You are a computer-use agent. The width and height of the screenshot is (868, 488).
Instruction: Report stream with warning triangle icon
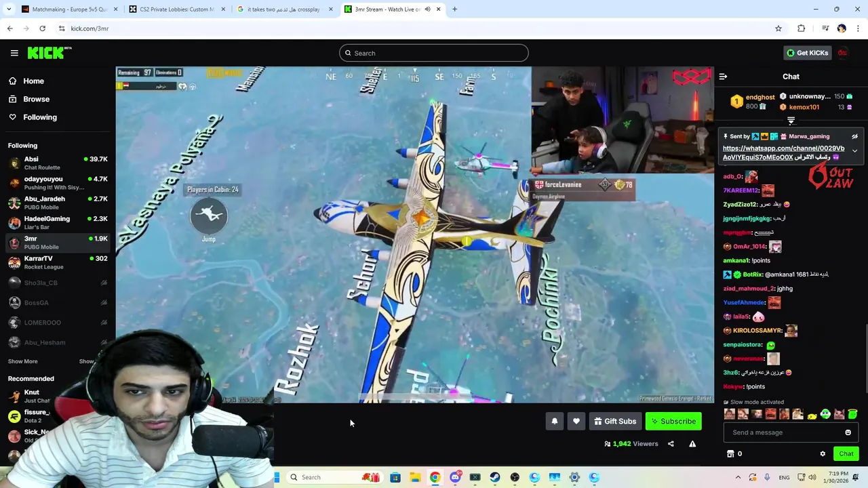(x=692, y=444)
